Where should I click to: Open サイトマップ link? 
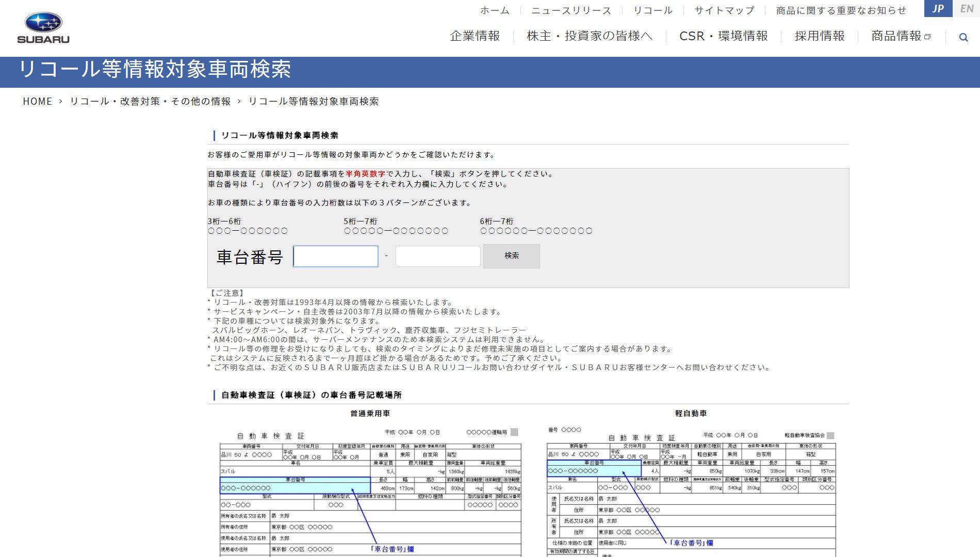(724, 10)
